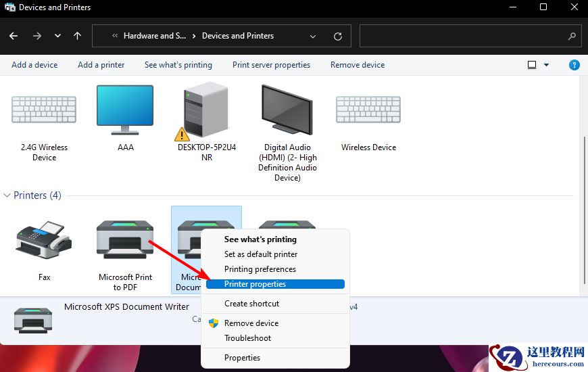Select the Wireless Device keyboard icon

(x=368, y=110)
